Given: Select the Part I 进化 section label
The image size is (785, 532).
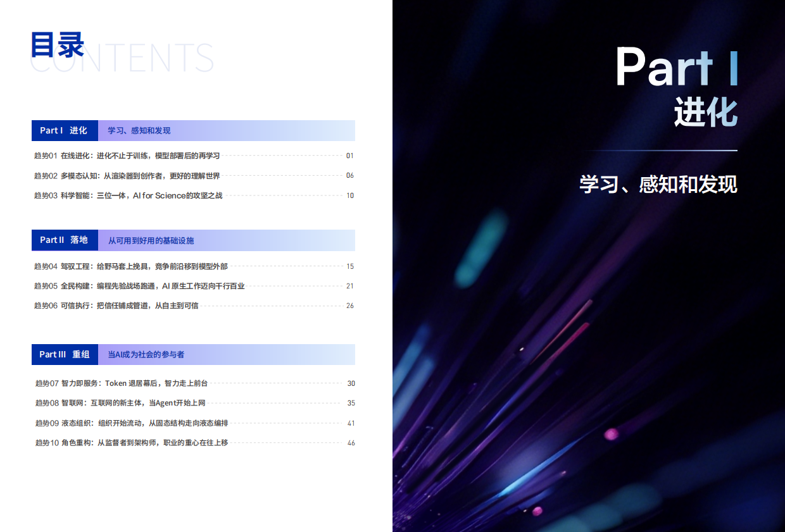Looking at the screenshot, I should (x=64, y=130).
